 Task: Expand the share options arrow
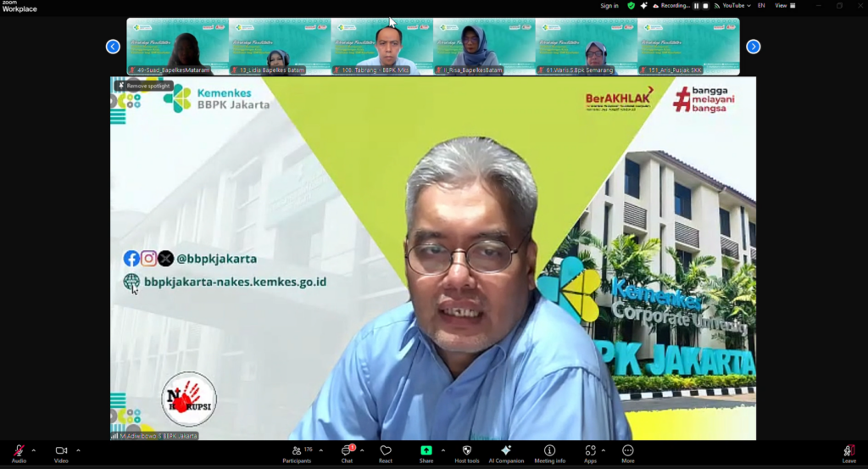[442, 450]
